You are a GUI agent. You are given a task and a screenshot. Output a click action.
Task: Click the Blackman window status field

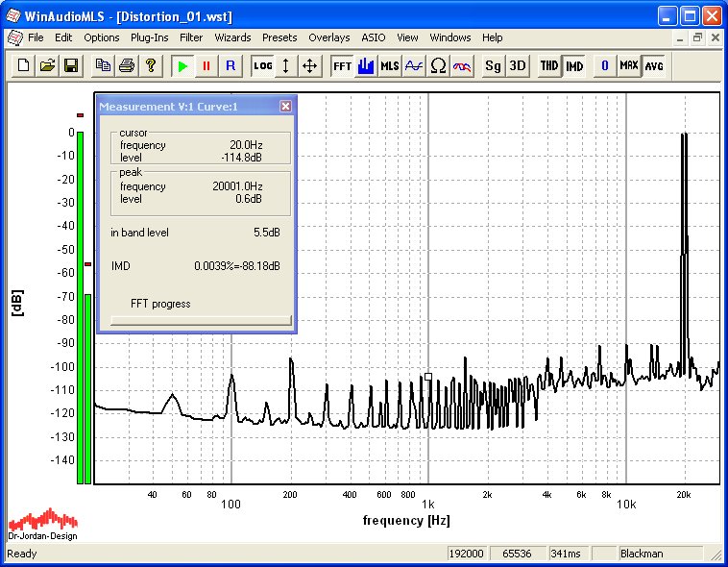tap(660, 554)
